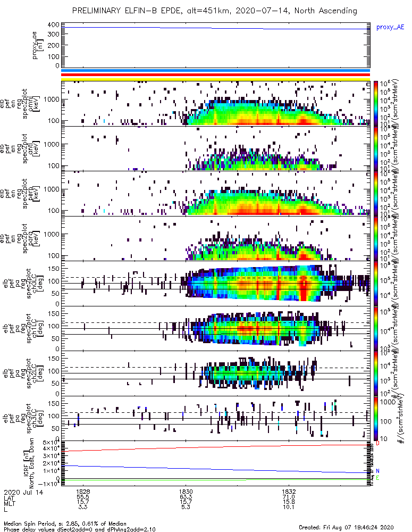
Task: Click the blue proxy_AE line in top panel
Action: [216, 28]
